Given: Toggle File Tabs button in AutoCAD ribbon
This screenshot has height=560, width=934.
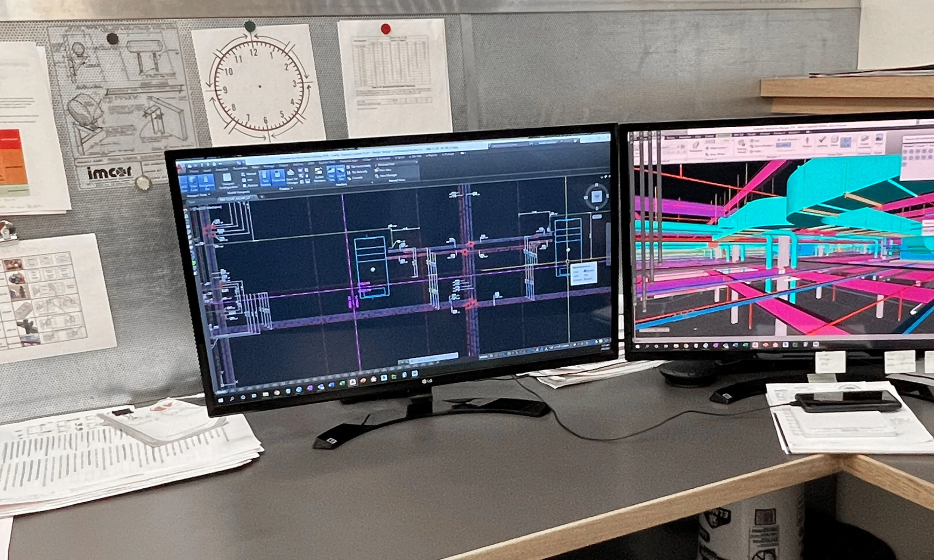Looking at the screenshot, I should [x=331, y=174].
